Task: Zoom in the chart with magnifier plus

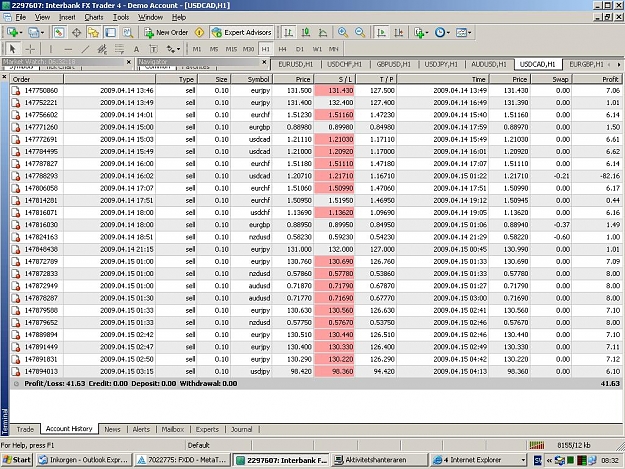Action: pyautogui.click(x=342, y=33)
